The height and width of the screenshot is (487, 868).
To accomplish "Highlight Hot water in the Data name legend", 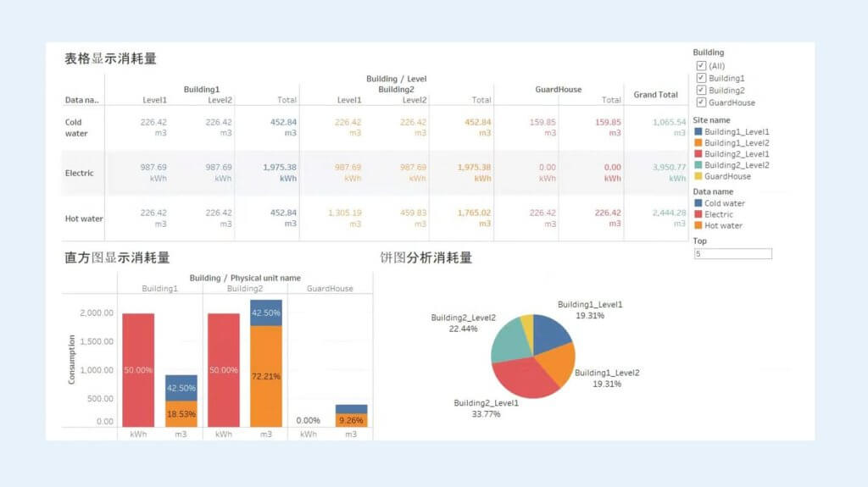I will tap(723, 225).
